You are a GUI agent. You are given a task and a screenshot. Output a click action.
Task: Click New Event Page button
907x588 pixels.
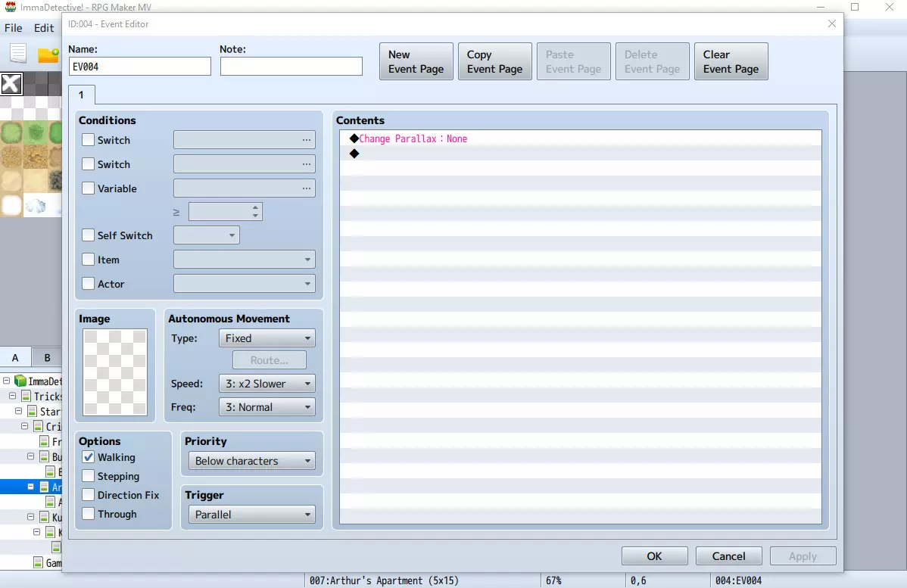tap(416, 61)
